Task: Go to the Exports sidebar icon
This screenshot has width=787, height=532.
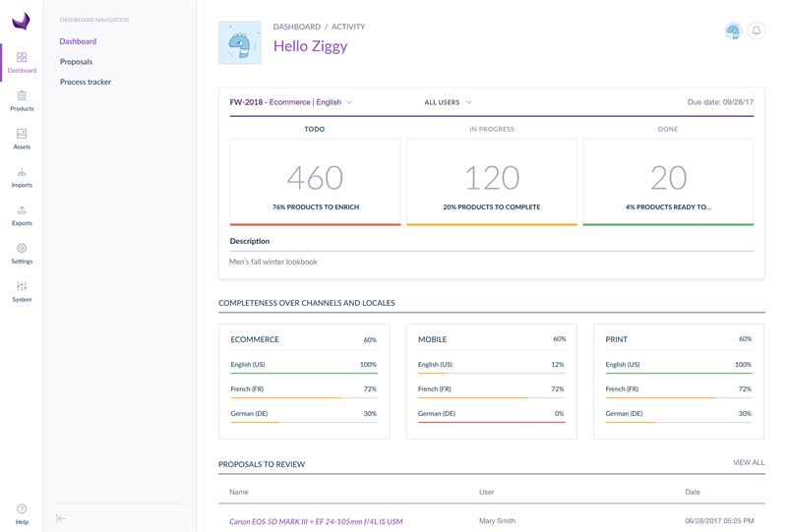Action: pyautogui.click(x=22, y=215)
